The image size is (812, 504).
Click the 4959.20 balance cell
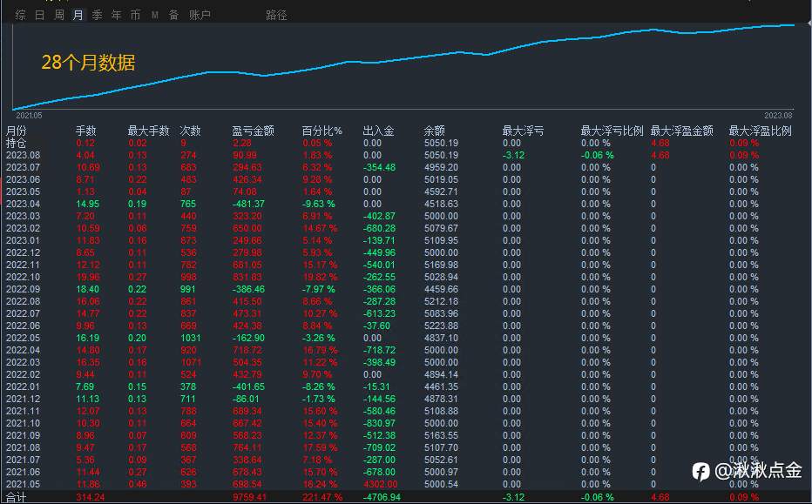pos(441,167)
